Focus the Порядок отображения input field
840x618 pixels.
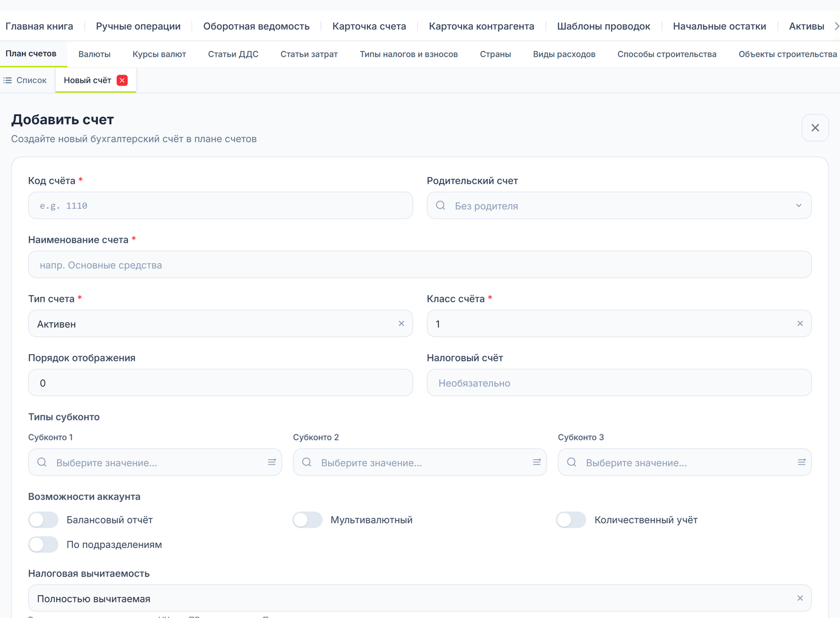(x=221, y=383)
